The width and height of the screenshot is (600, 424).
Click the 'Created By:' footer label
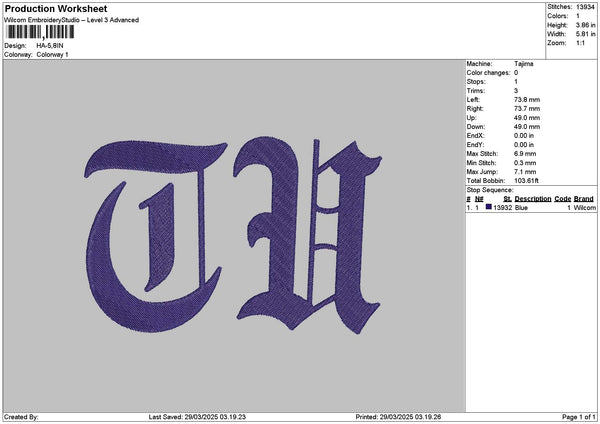21,417
